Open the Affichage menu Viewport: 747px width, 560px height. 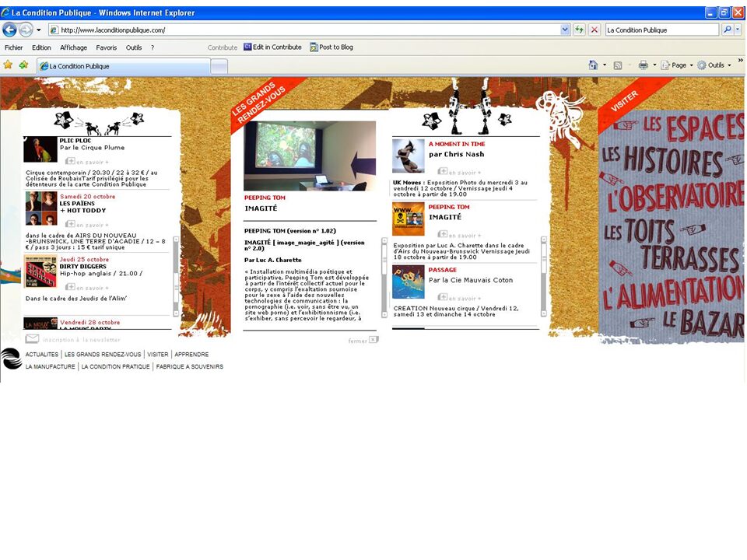[x=74, y=47]
